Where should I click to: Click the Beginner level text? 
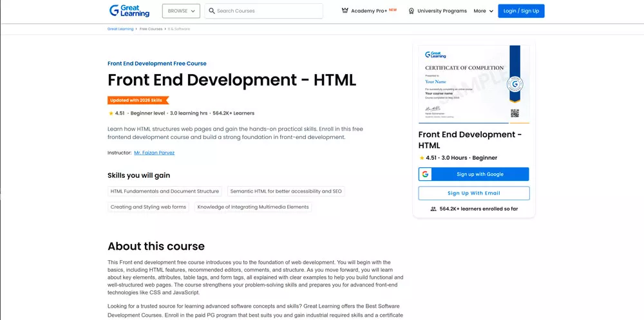point(148,113)
